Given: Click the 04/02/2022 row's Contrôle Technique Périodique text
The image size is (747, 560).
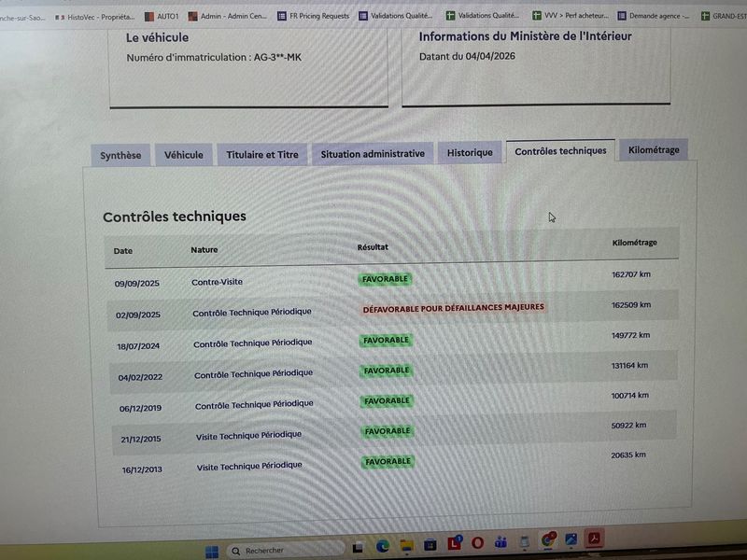Looking at the screenshot, I should 253,374.
